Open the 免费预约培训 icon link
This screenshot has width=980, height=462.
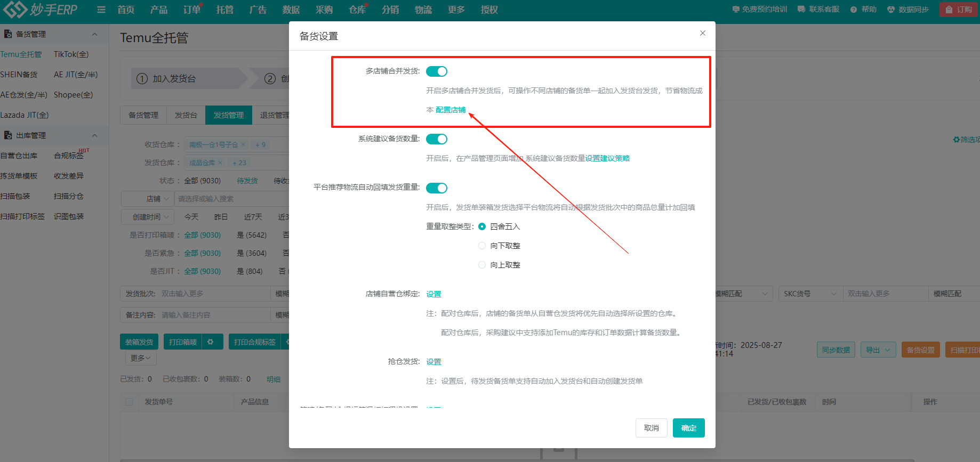(x=736, y=10)
